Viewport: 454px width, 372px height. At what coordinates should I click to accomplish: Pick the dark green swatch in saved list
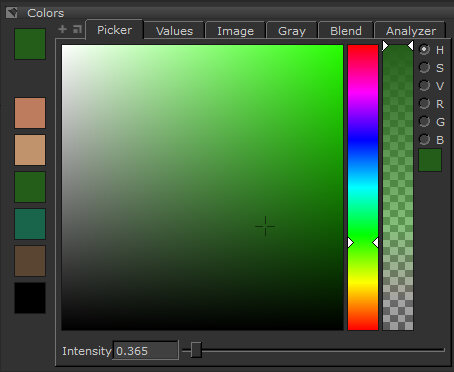coord(30,187)
